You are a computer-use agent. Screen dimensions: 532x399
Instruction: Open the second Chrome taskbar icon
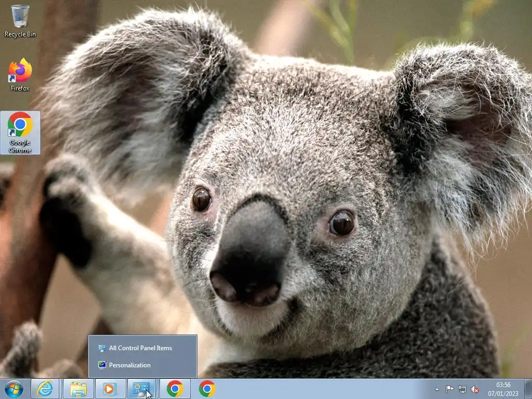[207, 389]
